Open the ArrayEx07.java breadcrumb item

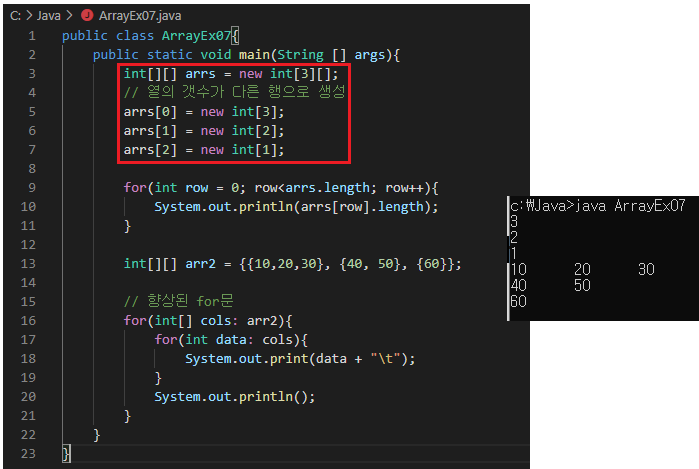140,16
